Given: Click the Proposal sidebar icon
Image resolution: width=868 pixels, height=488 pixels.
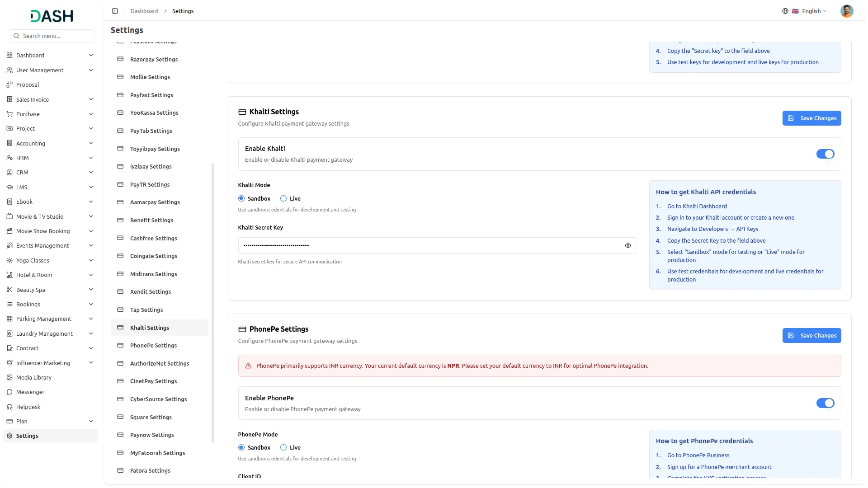Looking at the screenshot, I should [9, 84].
